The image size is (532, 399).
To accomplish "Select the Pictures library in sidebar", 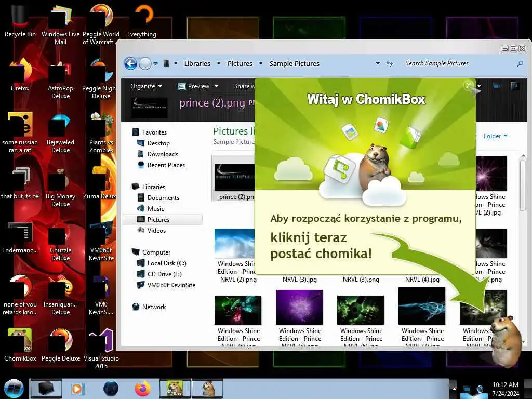I will [162, 220].
